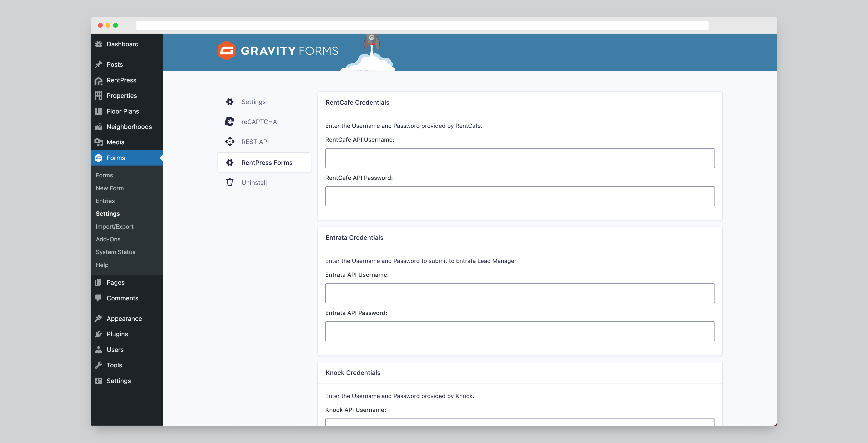Open the Neighborhoods menu item
The width and height of the screenshot is (868, 443).
pyautogui.click(x=127, y=127)
